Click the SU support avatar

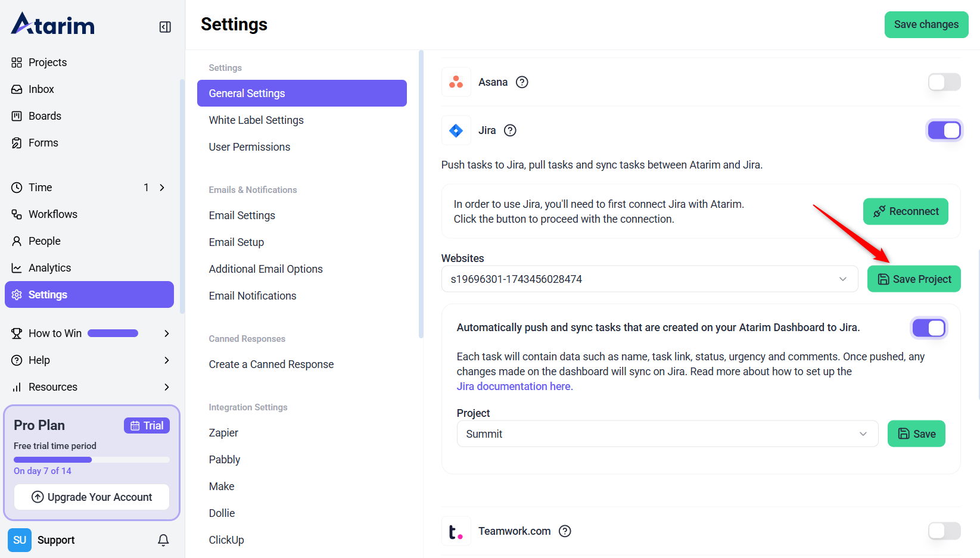tap(20, 540)
